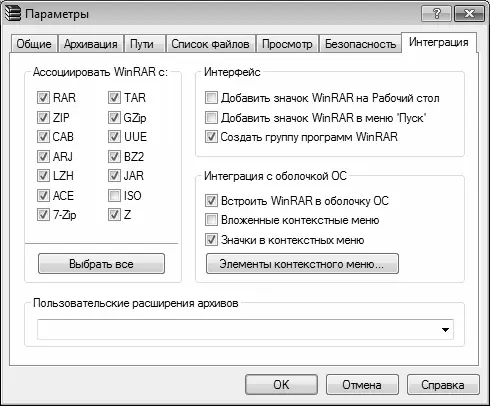Select the Список файлов tab
Image resolution: width=490 pixels, height=406 pixels.
pos(211,44)
